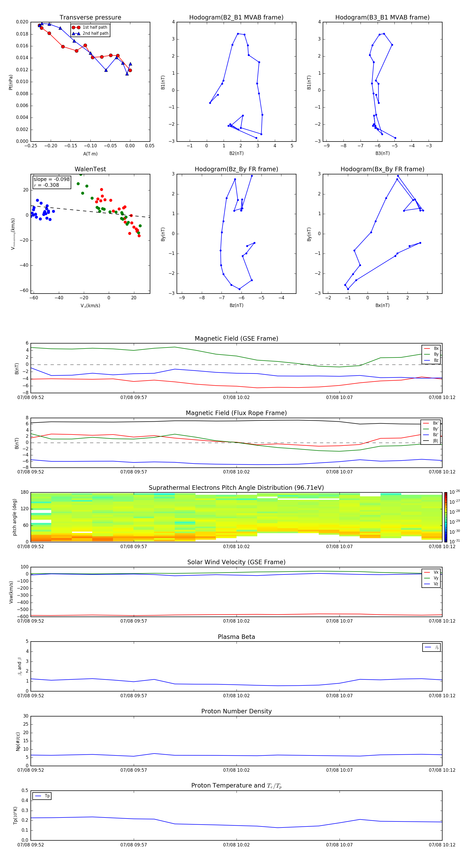
Task: Click the 'A(T·m)' axis label
Action: coord(90,154)
